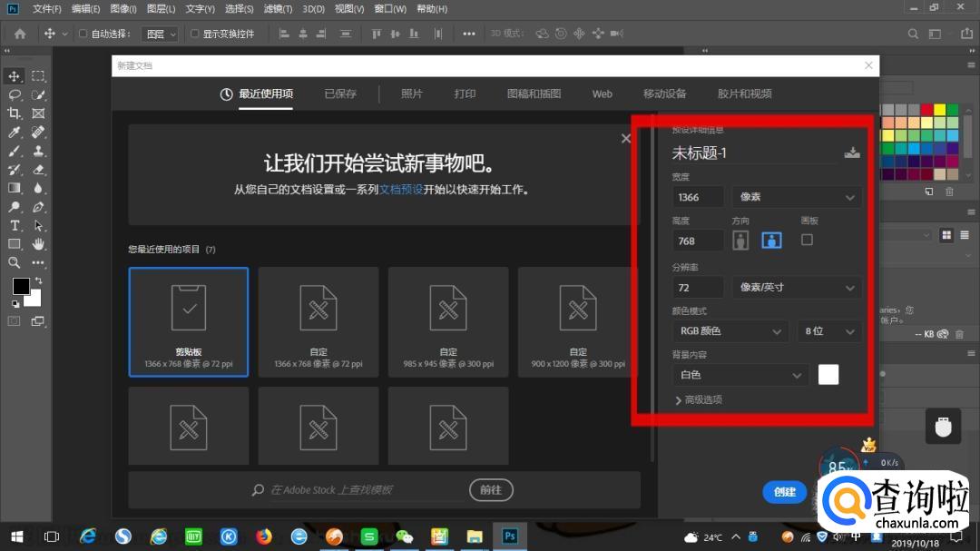Toggle the 自动选择 checkbox
Viewport: 980px width, 551px height.
click(x=83, y=34)
